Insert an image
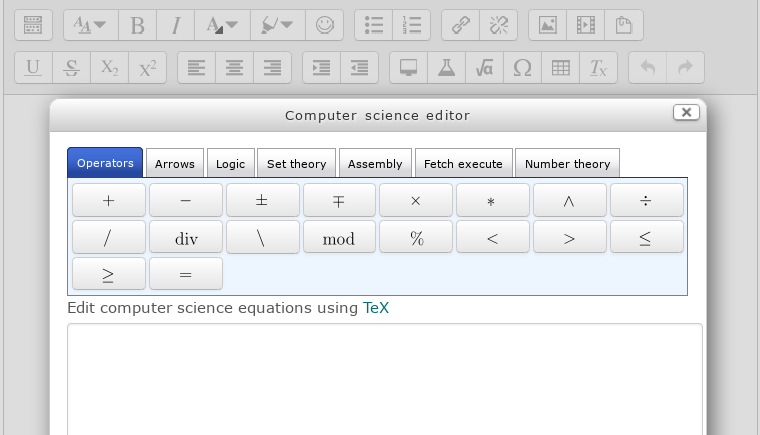 click(x=547, y=25)
